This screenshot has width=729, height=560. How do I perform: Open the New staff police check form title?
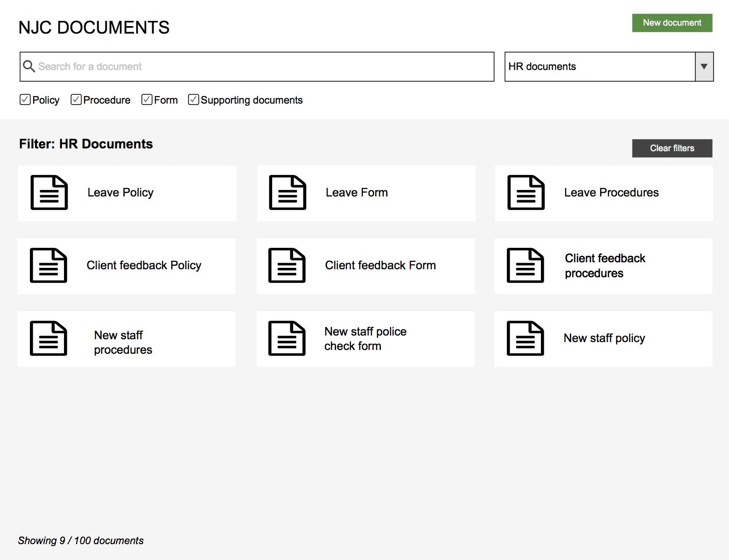(365, 339)
